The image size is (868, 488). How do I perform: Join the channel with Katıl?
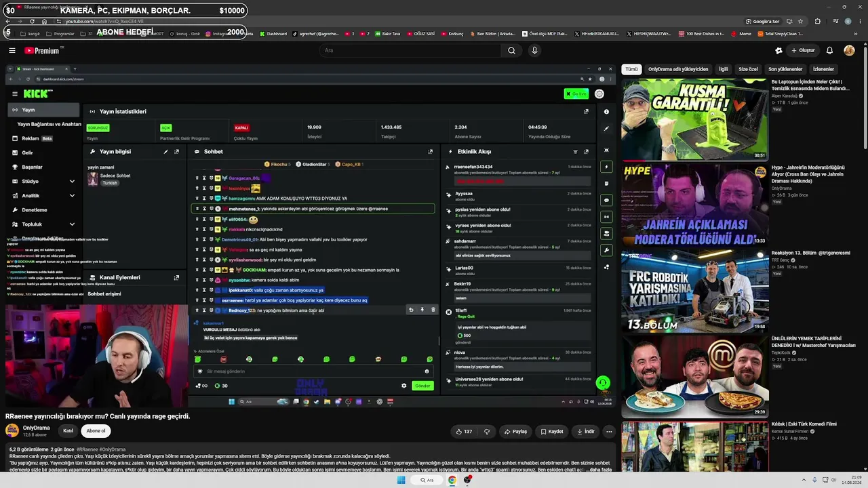[68, 430]
